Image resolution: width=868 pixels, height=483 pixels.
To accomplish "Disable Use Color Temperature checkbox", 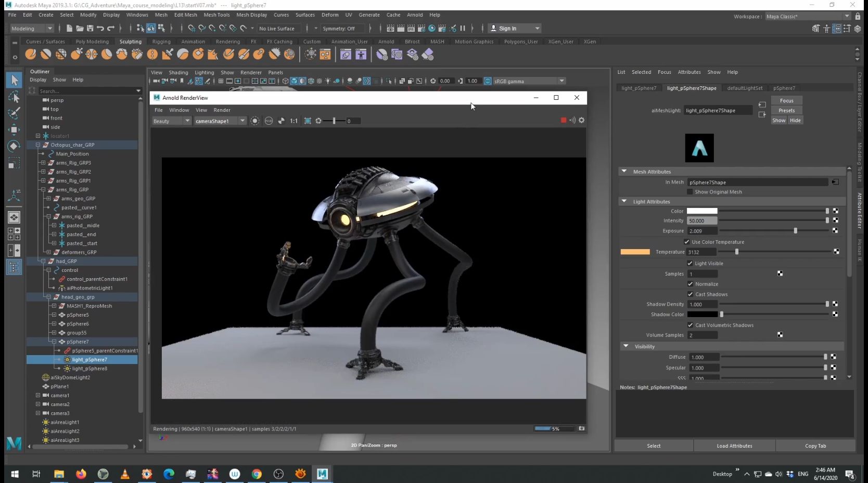I will (x=687, y=242).
